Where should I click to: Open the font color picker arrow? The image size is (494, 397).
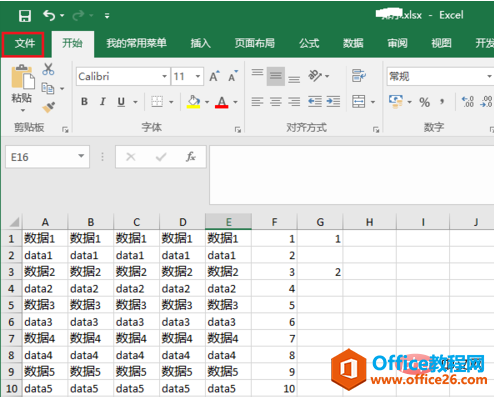[x=235, y=102]
